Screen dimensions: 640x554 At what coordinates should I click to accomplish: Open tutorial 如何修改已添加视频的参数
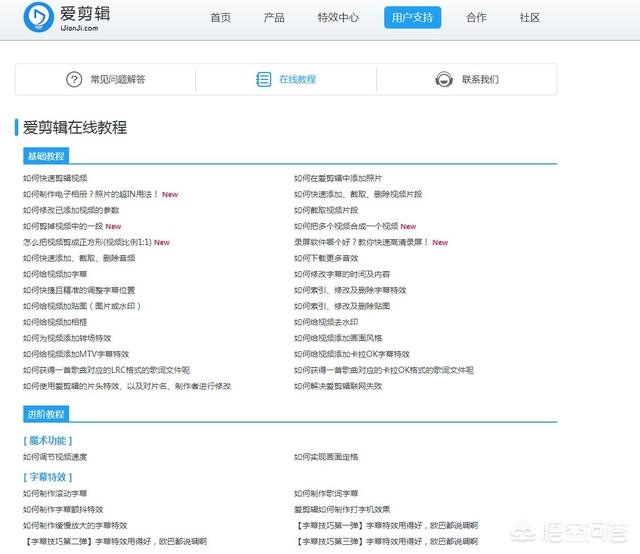[71, 210]
